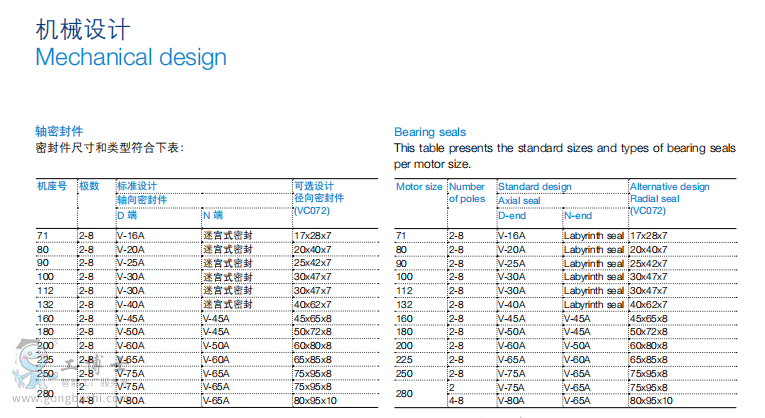Click the 'N-end' subheader in English table
765x418 pixels.
click(578, 215)
